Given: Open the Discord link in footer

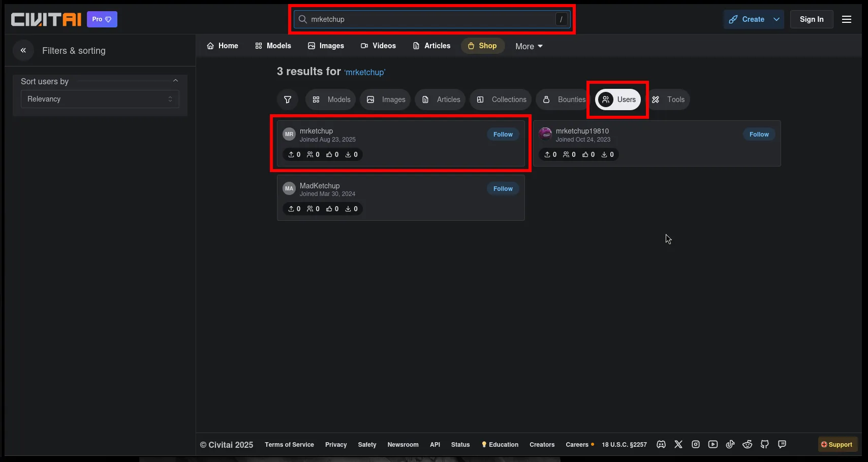Looking at the screenshot, I should point(661,444).
